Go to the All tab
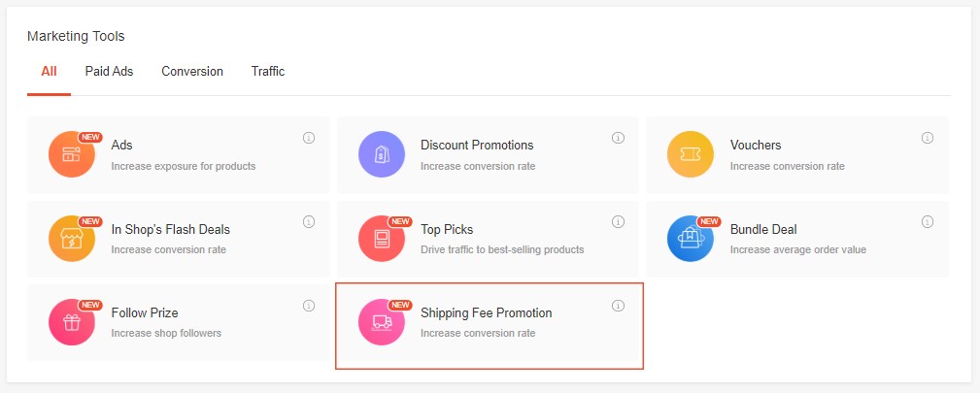980x393 pixels. (49, 71)
